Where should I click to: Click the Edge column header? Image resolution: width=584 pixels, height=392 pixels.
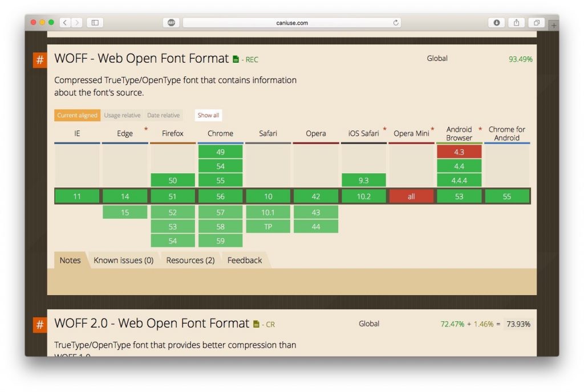[125, 133]
